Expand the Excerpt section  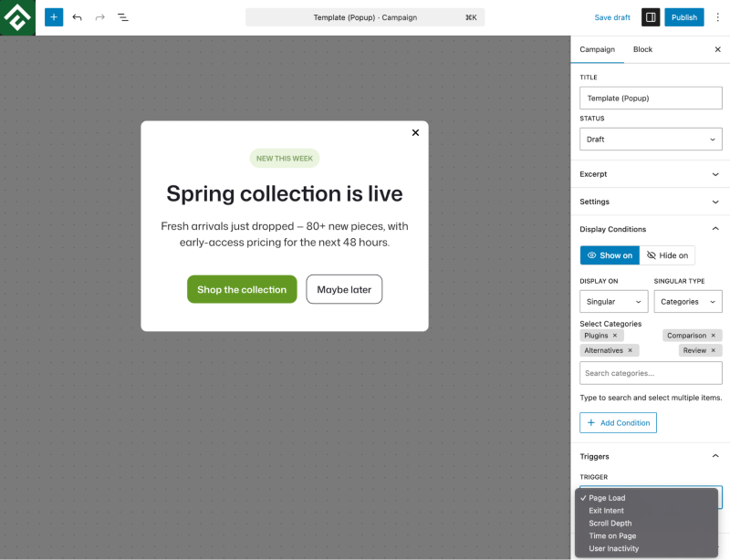651,174
